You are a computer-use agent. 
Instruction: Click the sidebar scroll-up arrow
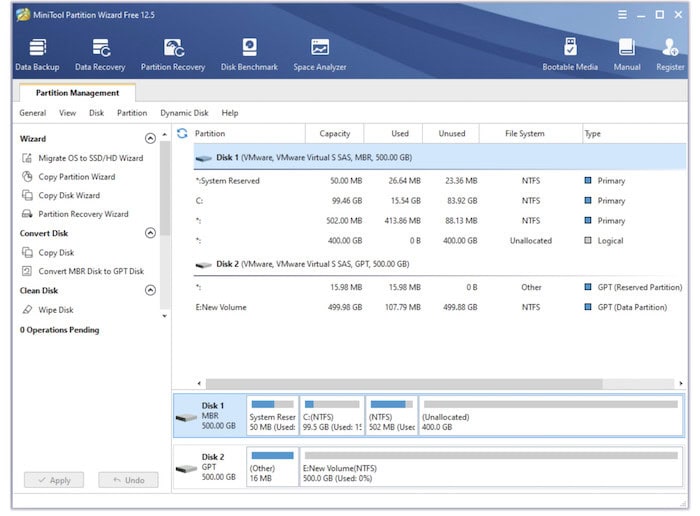point(165,134)
